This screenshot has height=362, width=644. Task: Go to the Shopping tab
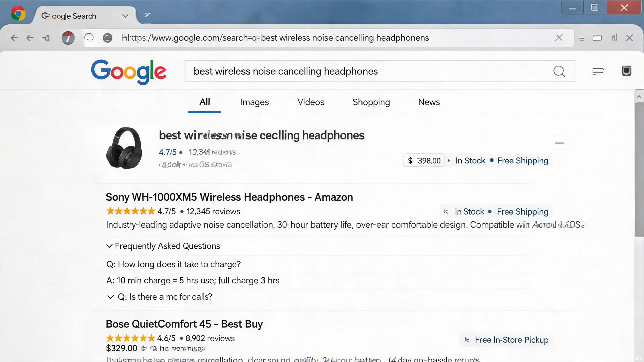pyautogui.click(x=371, y=102)
